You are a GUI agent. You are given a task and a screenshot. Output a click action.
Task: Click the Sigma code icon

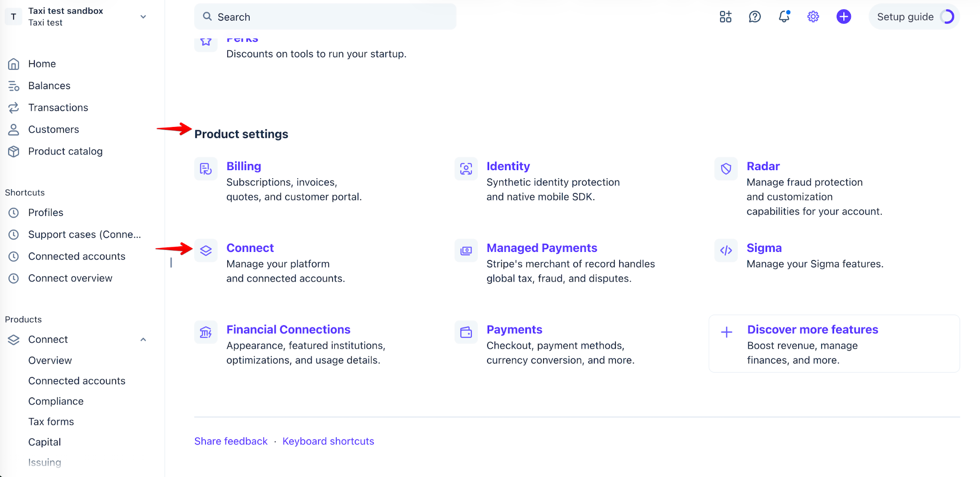click(x=726, y=250)
